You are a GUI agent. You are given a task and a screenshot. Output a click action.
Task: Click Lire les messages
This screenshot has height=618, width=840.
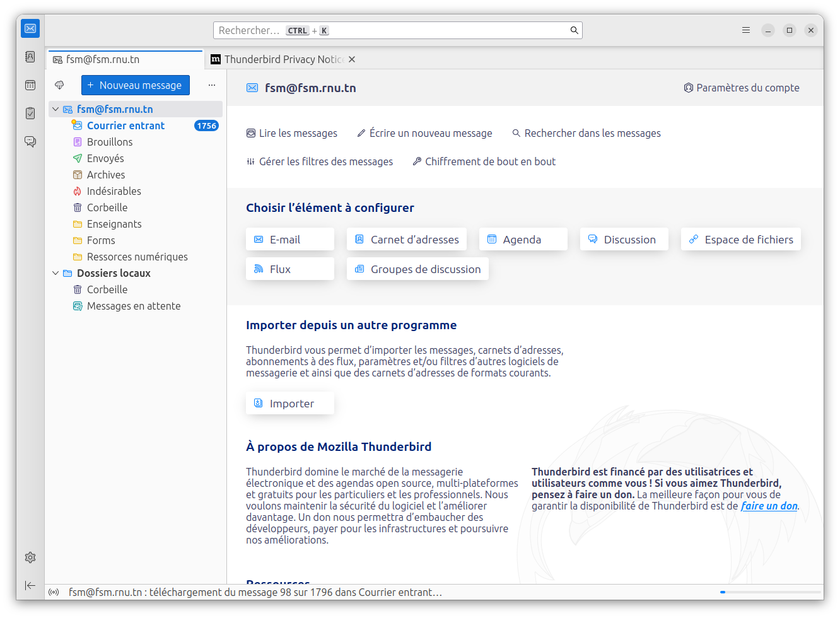coord(291,133)
